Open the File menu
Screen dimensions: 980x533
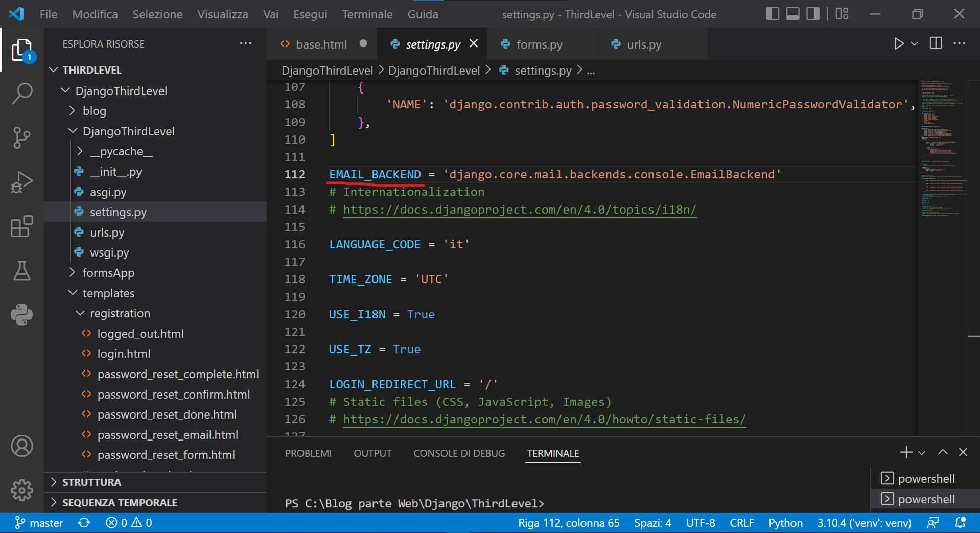tap(49, 14)
